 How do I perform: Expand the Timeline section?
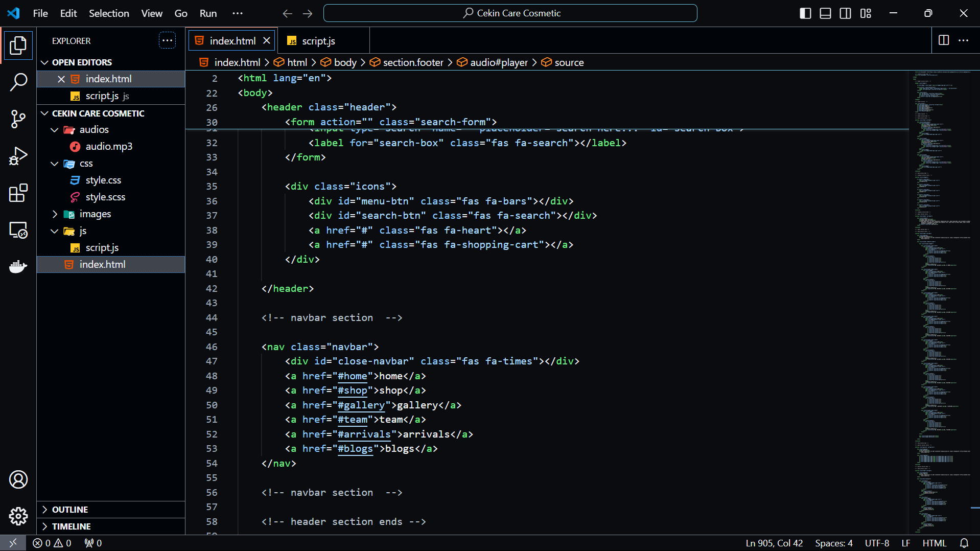(111, 526)
